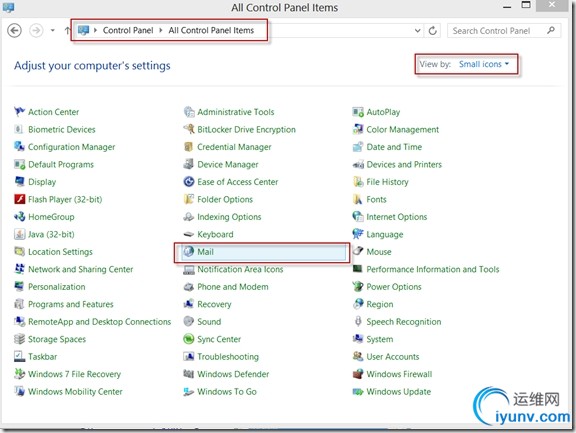
Task: Open Credential Manager
Action: tap(234, 147)
